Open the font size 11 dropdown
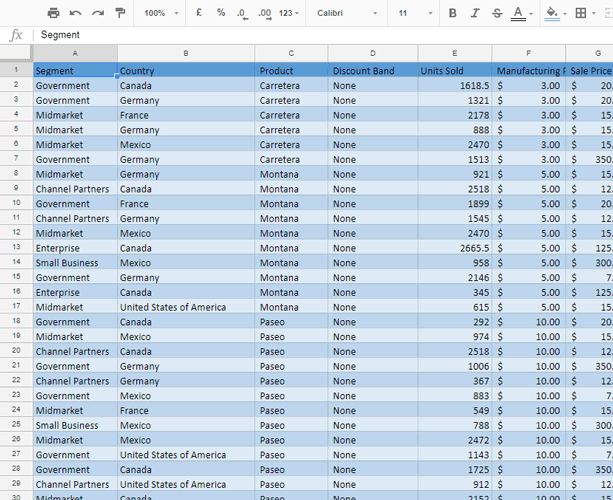Screen dimensions: 613x500 (410, 13)
